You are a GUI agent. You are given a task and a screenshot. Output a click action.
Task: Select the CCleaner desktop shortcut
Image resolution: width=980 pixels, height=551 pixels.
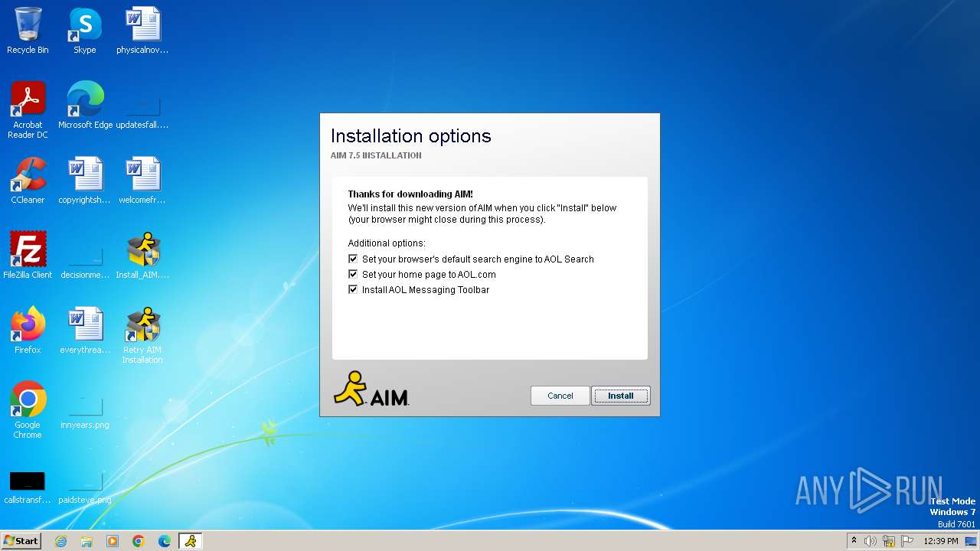[28, 181]
